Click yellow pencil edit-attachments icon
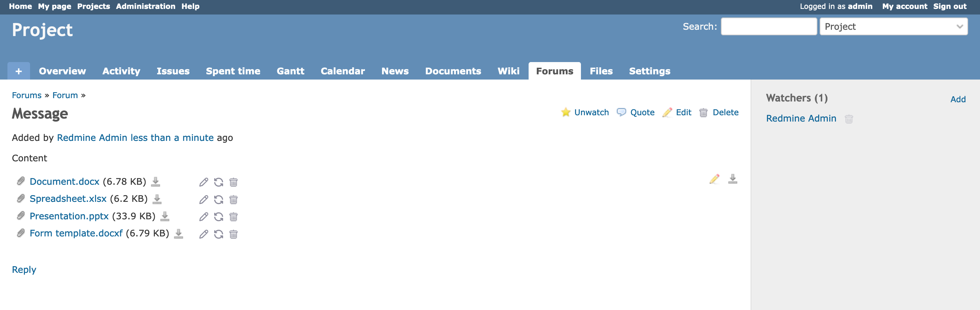This screenshot has height=310, width=980. click(715, 179)
